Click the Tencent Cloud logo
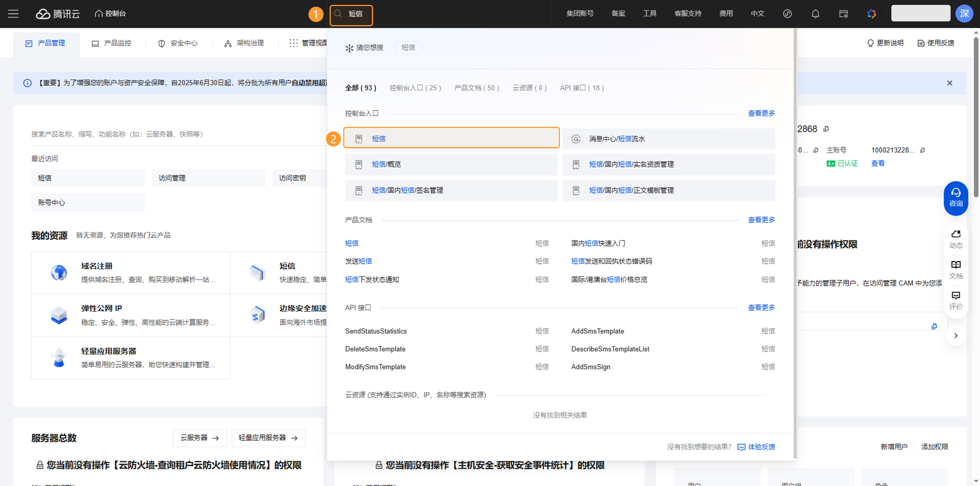The height and width of the screenshot is (486, 980). 58,14
